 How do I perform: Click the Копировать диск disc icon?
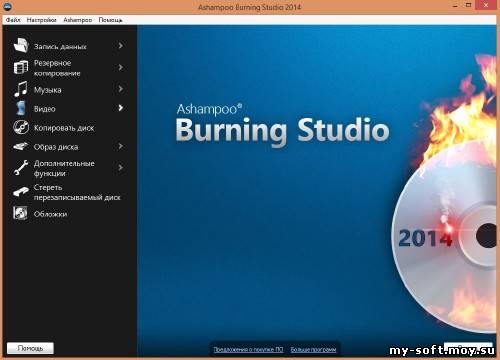[21, 127]
